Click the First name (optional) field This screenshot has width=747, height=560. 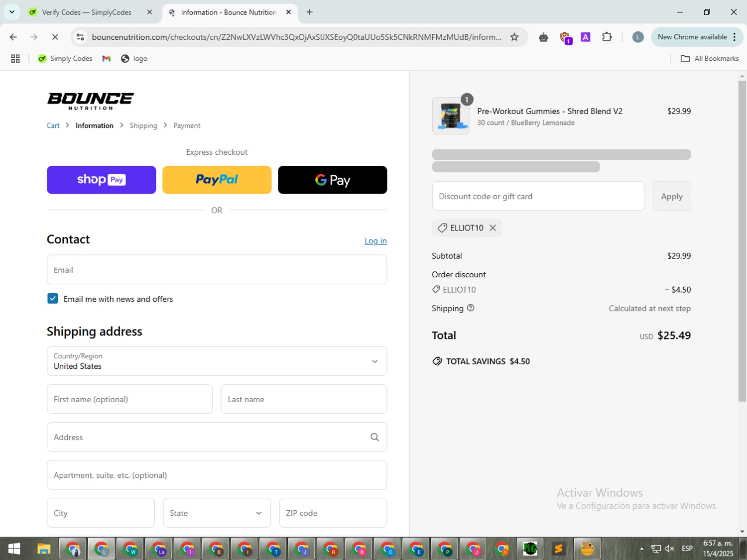pos(129,399)
